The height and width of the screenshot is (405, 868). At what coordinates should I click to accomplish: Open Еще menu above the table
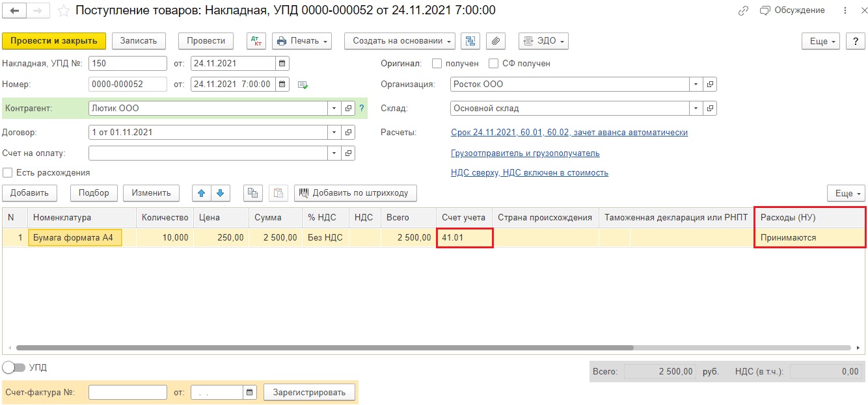[x=846, y=193]
